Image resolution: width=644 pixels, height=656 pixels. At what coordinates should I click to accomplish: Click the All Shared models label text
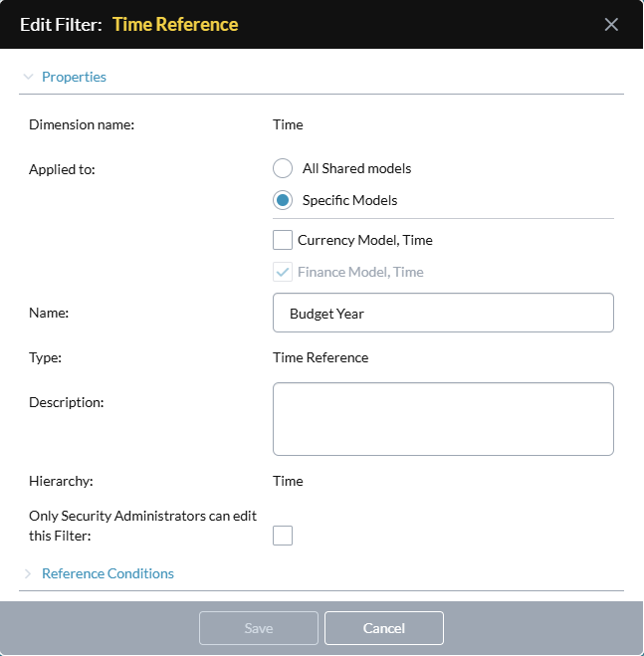(x=357, y=168)
